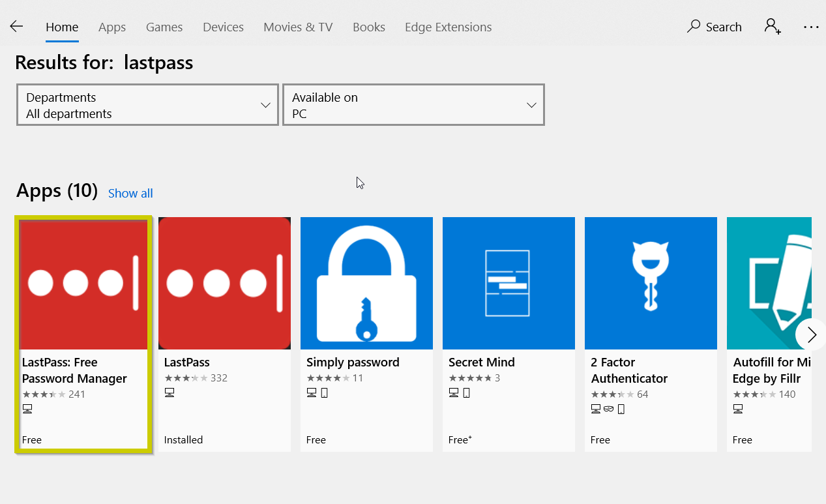Go back using the back arrow
The image size is (826, 504).
click(x=16, y=26)
